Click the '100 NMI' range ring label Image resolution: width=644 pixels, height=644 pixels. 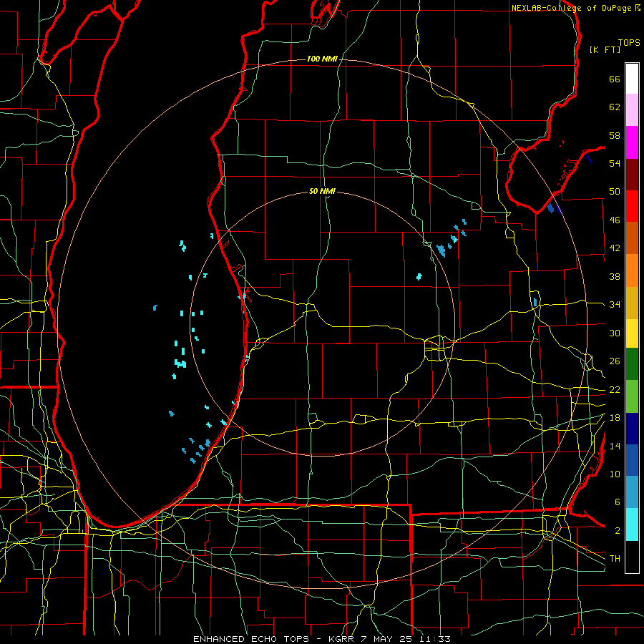pyautogui.click(x=322, y=59)
